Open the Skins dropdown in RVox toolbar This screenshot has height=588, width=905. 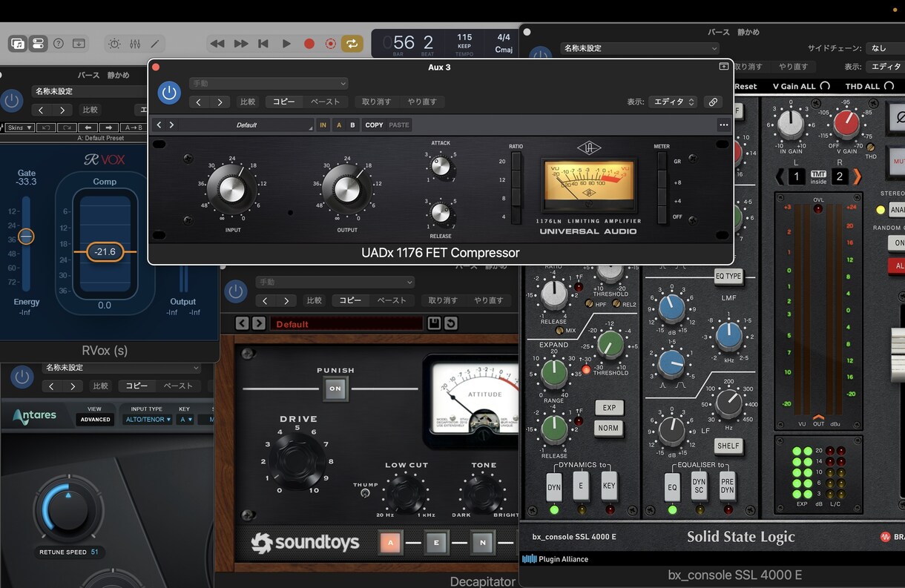[x=19, y=128]
